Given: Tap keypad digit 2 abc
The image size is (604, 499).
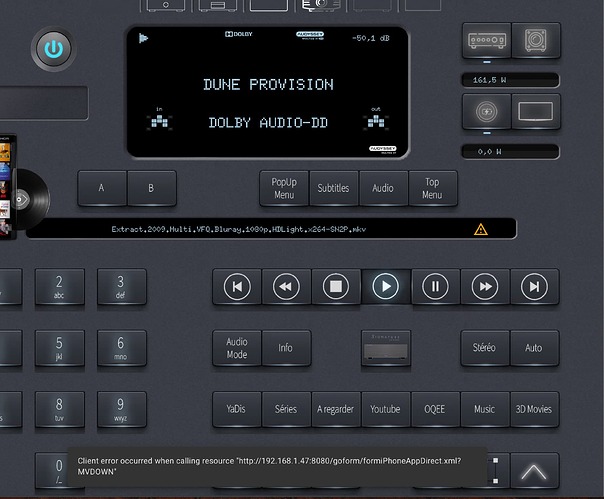Looking at the screenshot, I should pos(60,287).
